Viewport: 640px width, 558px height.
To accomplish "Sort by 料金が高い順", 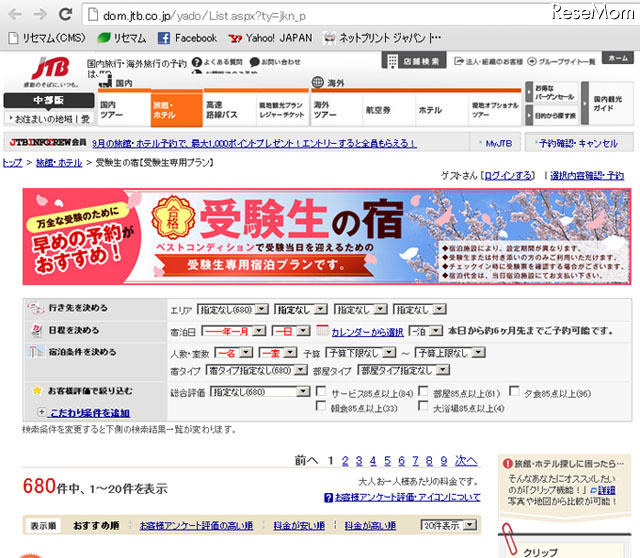I will tap(370, 525).
